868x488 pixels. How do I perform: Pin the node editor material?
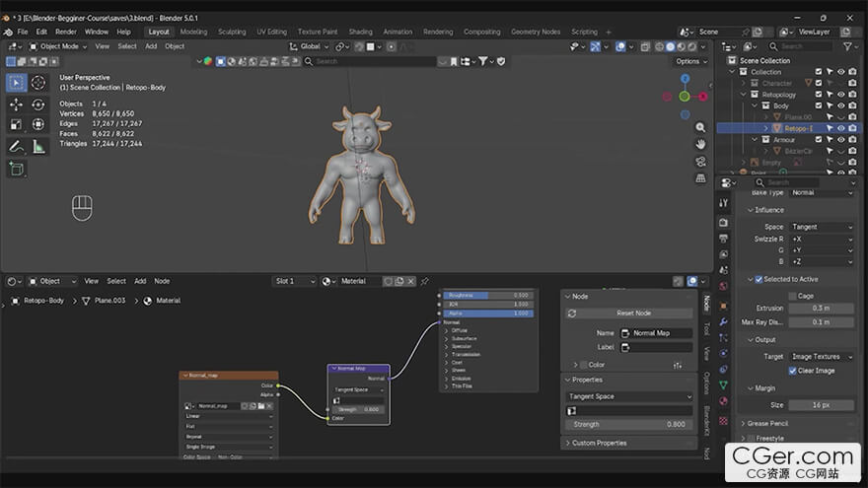point(424,281)
